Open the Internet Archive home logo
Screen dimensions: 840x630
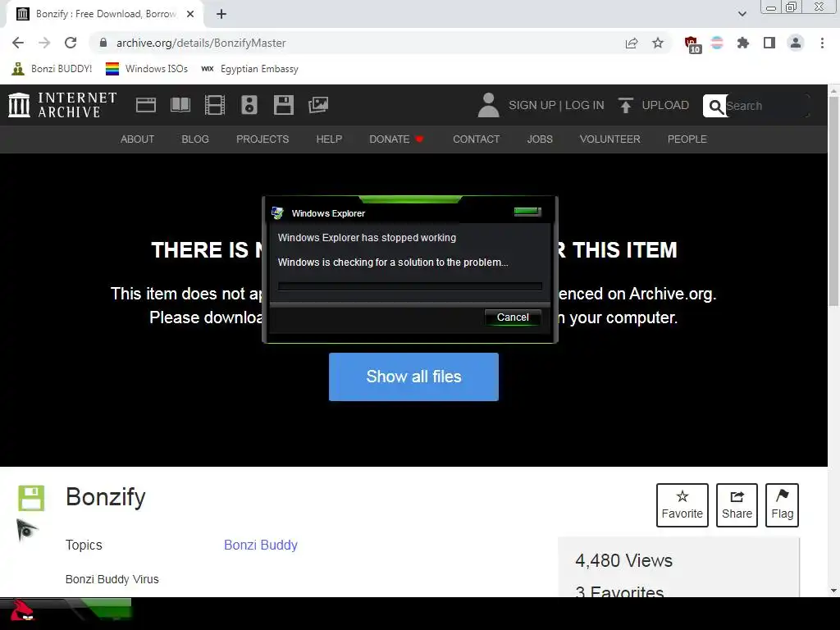click(x=62, y=105)
